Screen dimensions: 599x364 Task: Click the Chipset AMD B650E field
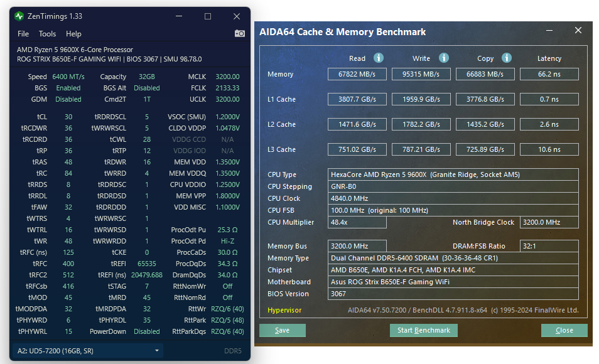pyautogui.click(x=453, y=270)
